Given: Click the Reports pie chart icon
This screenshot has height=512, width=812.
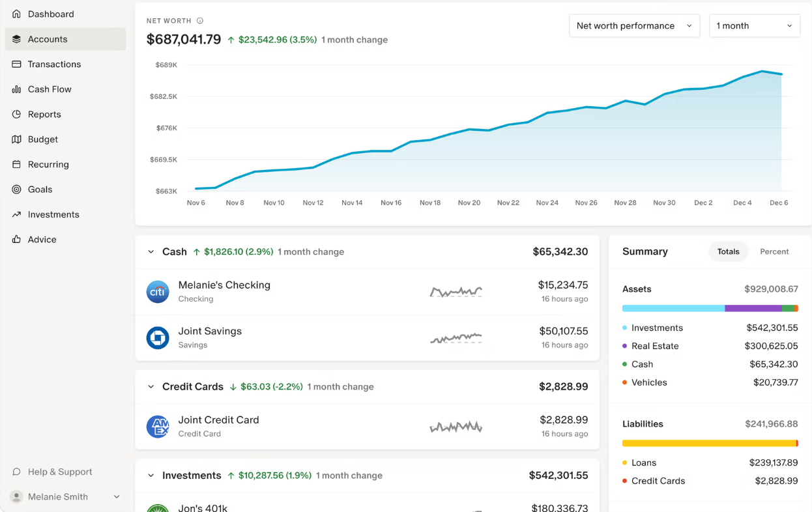Looking at the screenshot, I should click(x=16, y=114).
